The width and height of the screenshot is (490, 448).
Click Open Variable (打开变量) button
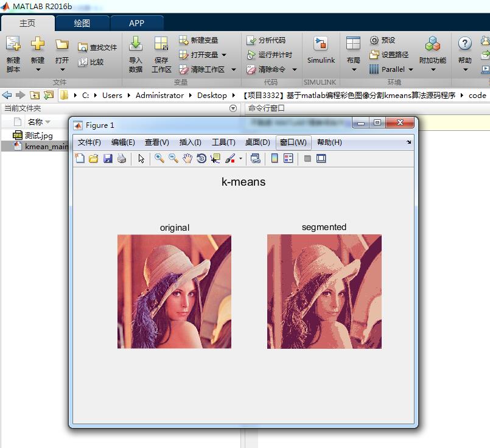click(198, 55)
